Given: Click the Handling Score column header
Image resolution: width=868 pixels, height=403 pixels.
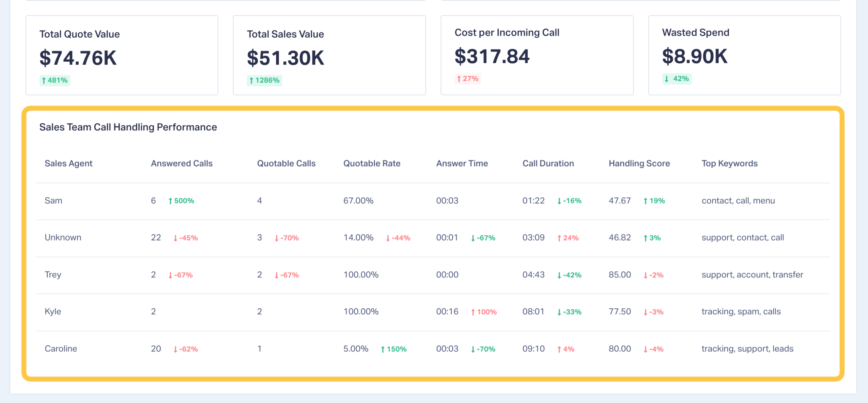Looking at the screenshot, I should [639, 164].
